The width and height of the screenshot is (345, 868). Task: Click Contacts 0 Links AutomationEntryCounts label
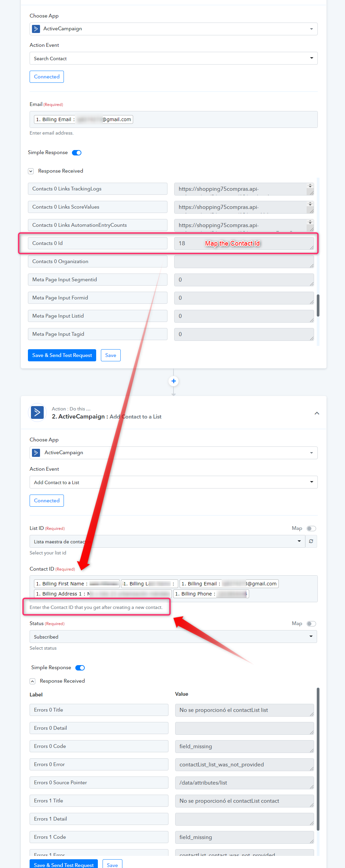(98, 225)
